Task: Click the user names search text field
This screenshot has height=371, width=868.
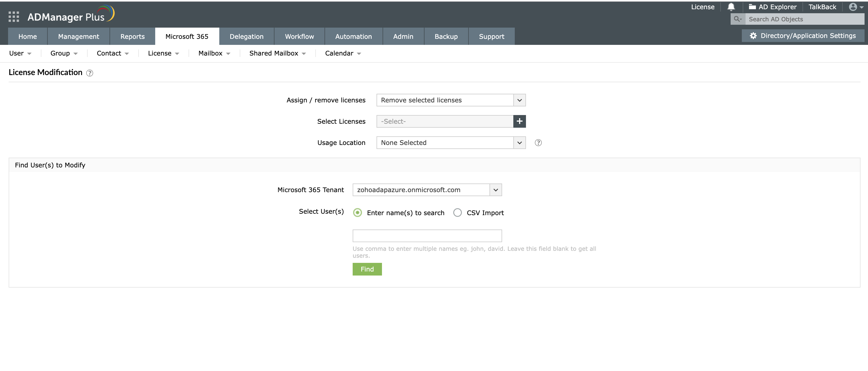Action: 427,236
